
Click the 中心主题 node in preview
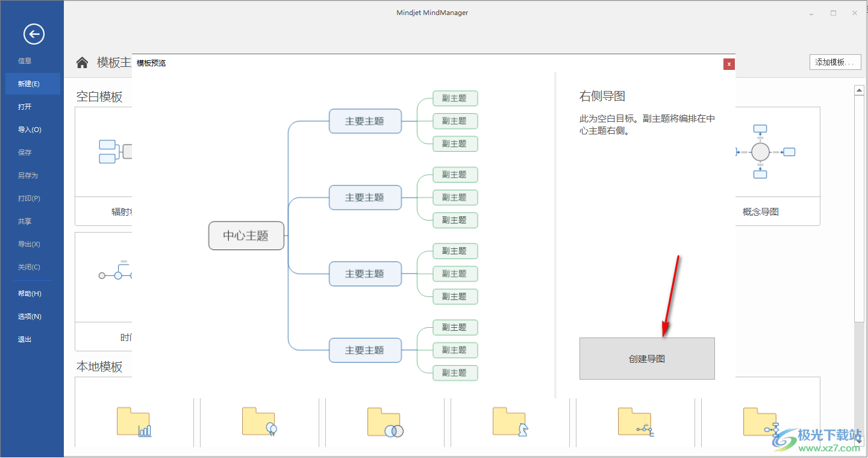pos(246,236)
